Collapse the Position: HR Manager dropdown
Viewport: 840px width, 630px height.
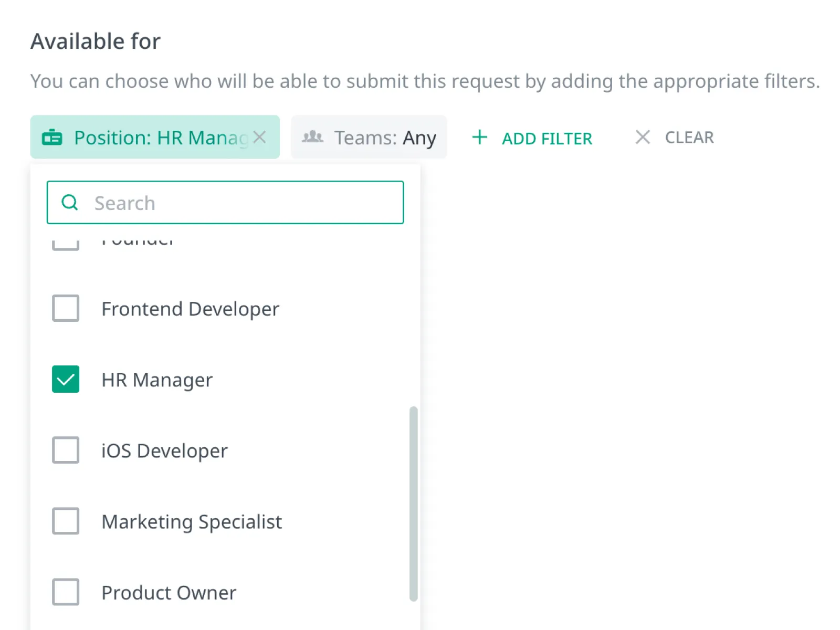tap(155, 137)
